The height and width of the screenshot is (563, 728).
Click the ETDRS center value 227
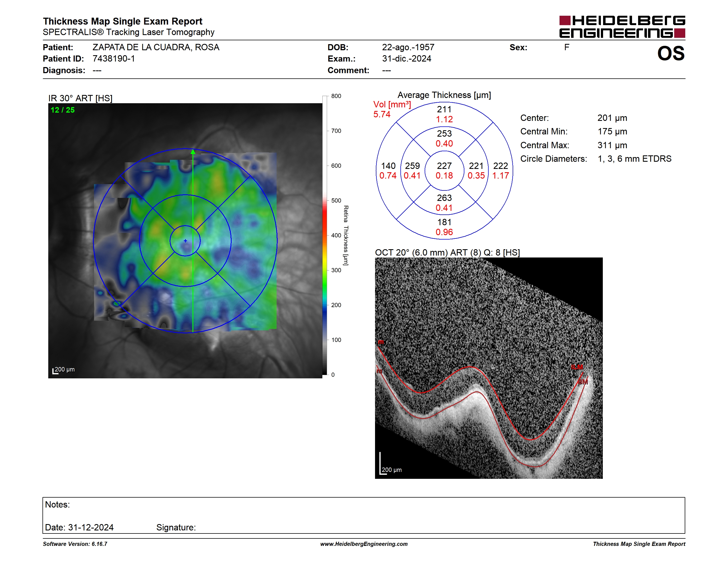click(x=444, y=166)
